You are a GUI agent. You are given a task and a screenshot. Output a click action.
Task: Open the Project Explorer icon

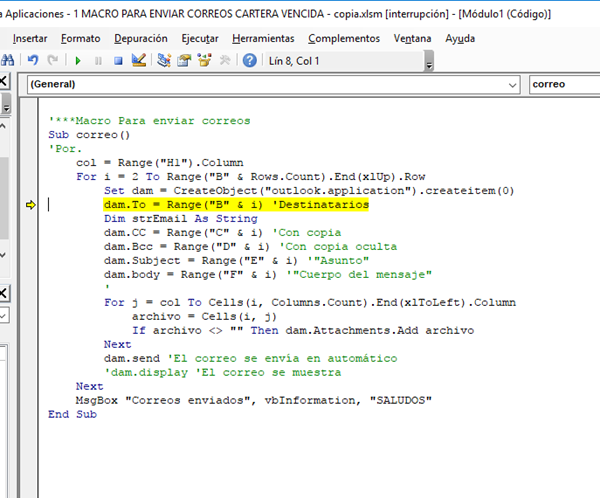[x=164, y=60]
